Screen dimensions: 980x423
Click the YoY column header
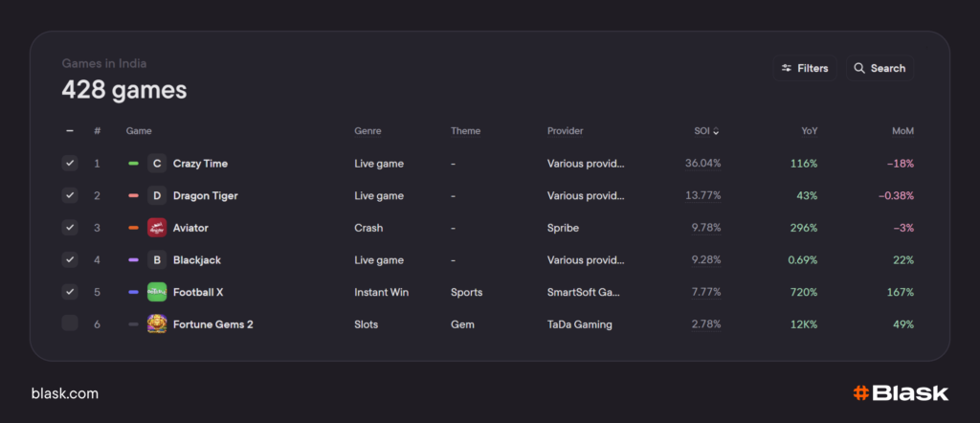click(x=809, y=131)
